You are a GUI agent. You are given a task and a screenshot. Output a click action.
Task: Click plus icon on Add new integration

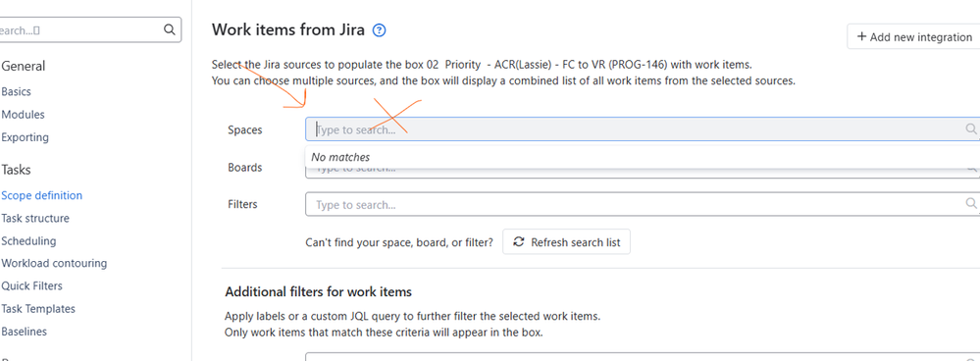coord(861,36)
